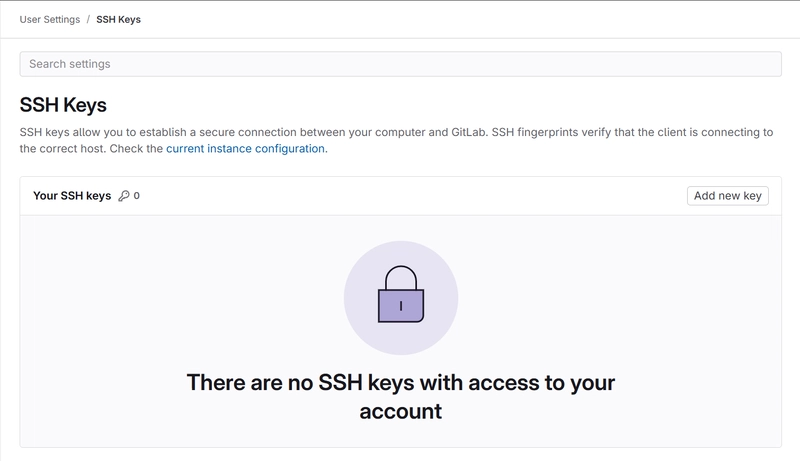Select the SSH Keys breadcrumb item
Viewport: 800px width, 461px height.
click(118, 19)
